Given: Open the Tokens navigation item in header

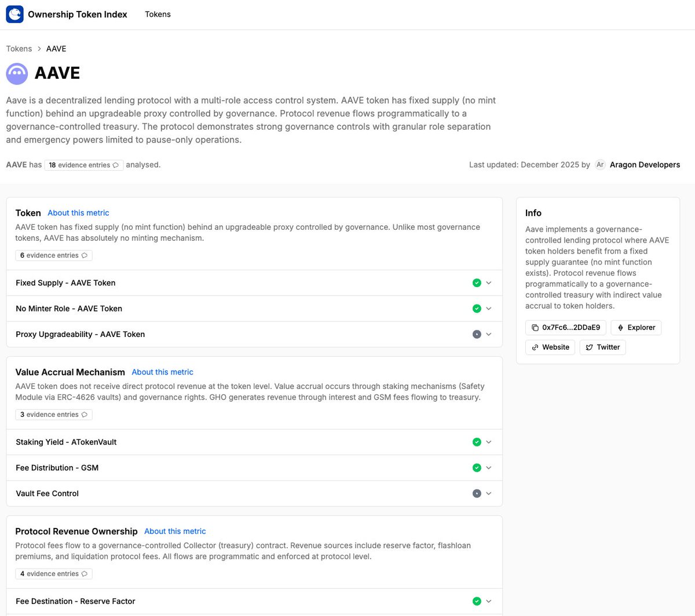Looking at the screenshot, I should pyautogui.click(x=158, y=14).
